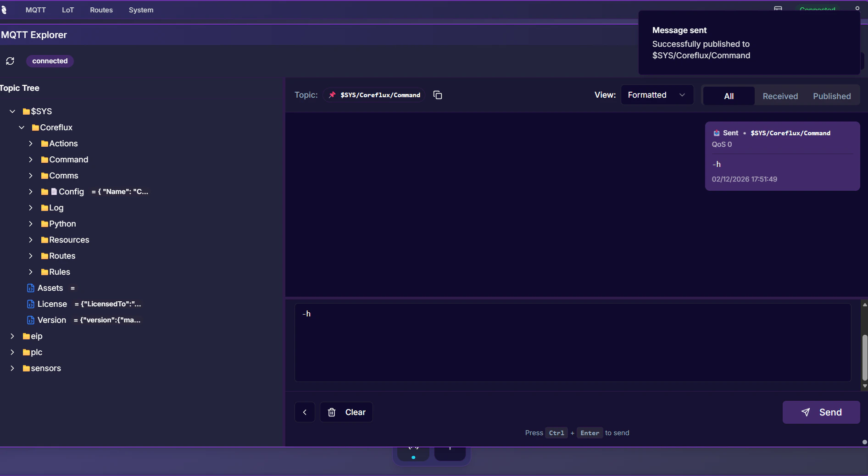Click the Coreflux folder icon

[x=35, y=127]
